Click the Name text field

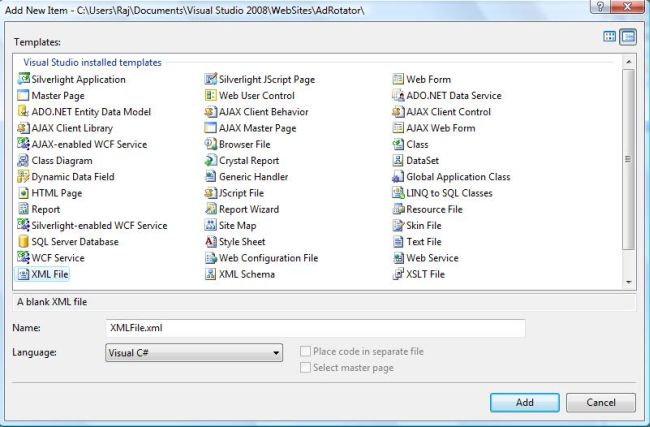(x=315, y=328)
